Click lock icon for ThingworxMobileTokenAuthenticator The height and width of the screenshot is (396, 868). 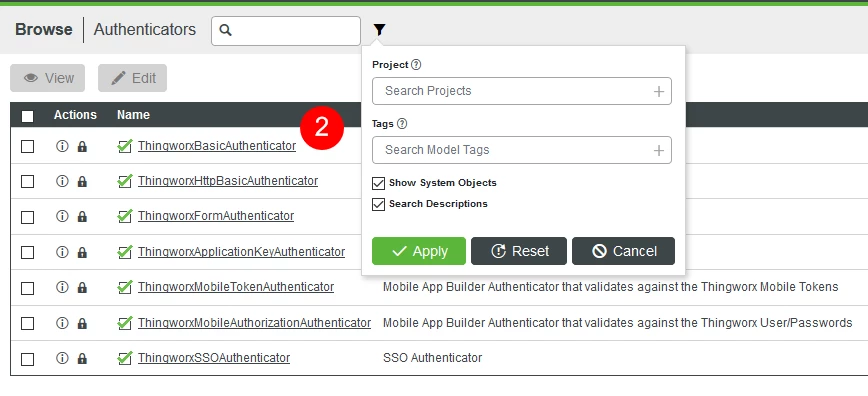(82, 288)
